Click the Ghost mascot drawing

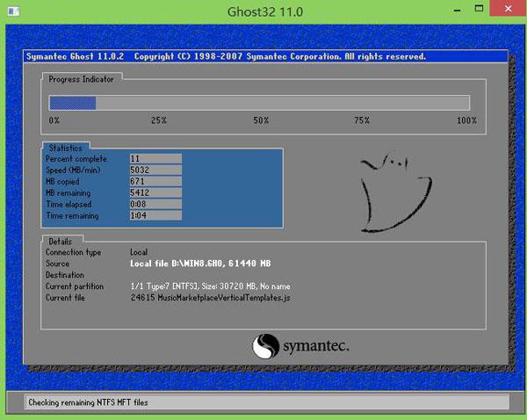click(x=395, y=193)
